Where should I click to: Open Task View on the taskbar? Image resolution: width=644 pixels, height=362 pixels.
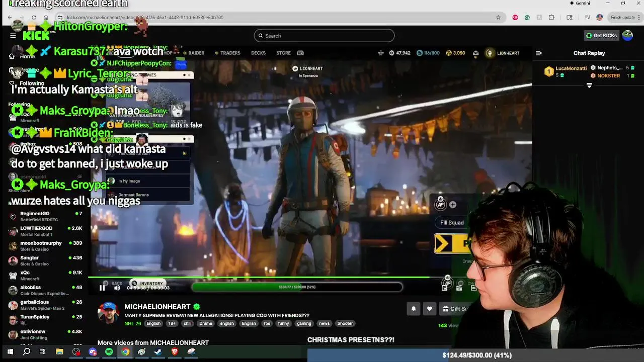click(43, 352)
